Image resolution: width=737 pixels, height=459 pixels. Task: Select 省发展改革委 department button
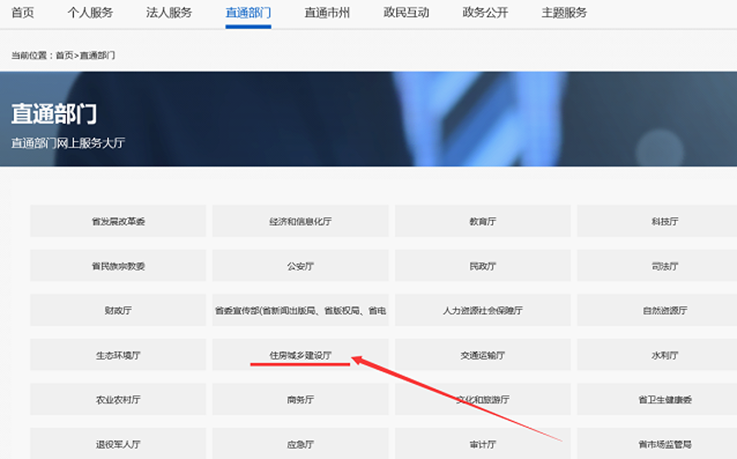[x=118, y=221]
